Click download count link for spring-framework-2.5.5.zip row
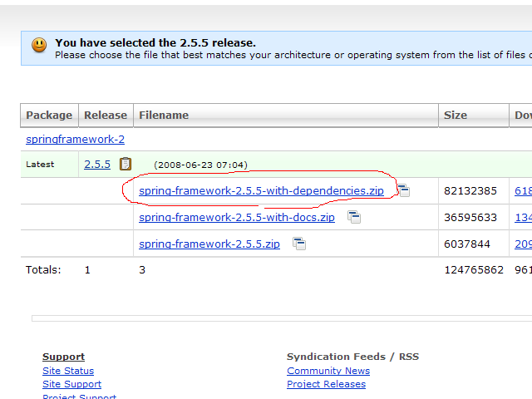Image resolution: width=532 pixels, height=399 pixels. coord(523,244)
